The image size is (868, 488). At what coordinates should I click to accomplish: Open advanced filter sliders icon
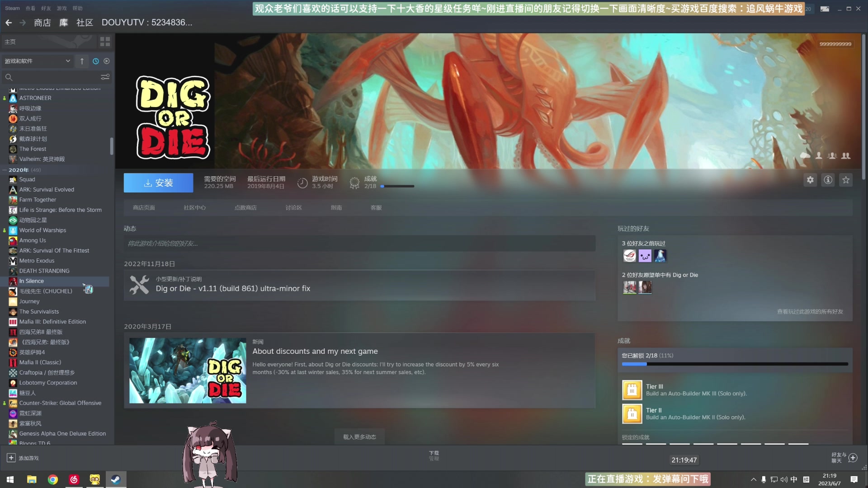tap(105, 77)
